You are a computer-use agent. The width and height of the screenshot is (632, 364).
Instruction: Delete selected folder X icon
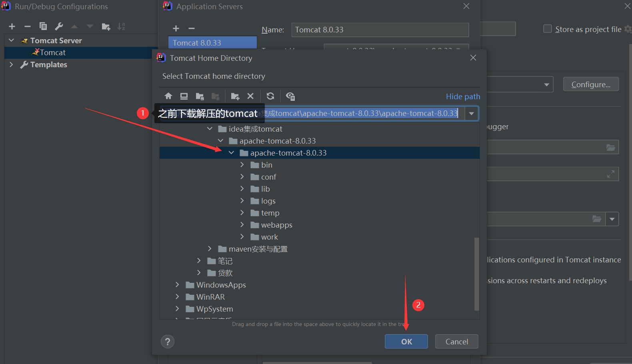pos(250,96)
